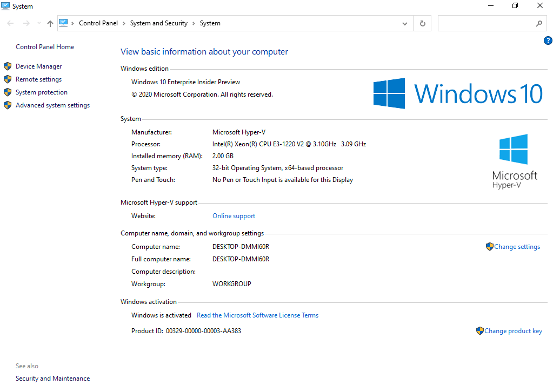The image size is (553, 392).
Task: Go to Control Panel in breadcrumb
Action: (98, 23)
